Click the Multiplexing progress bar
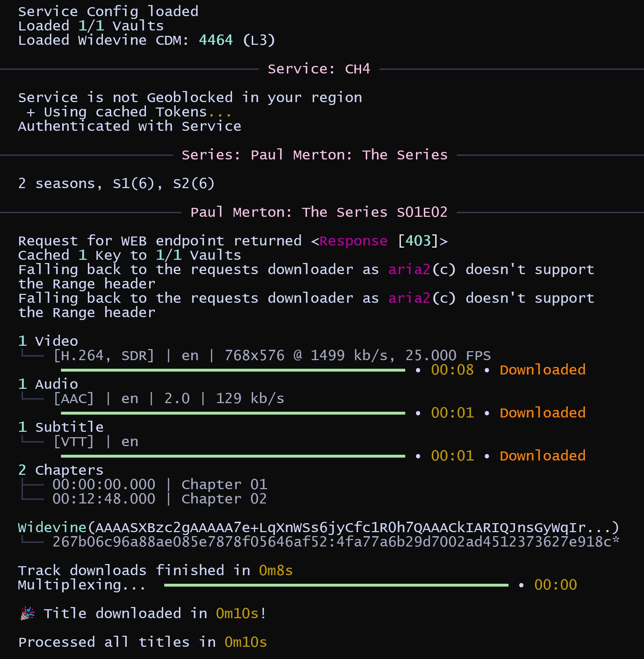Viewport: 644px width, 659px height. click(336, 585)
